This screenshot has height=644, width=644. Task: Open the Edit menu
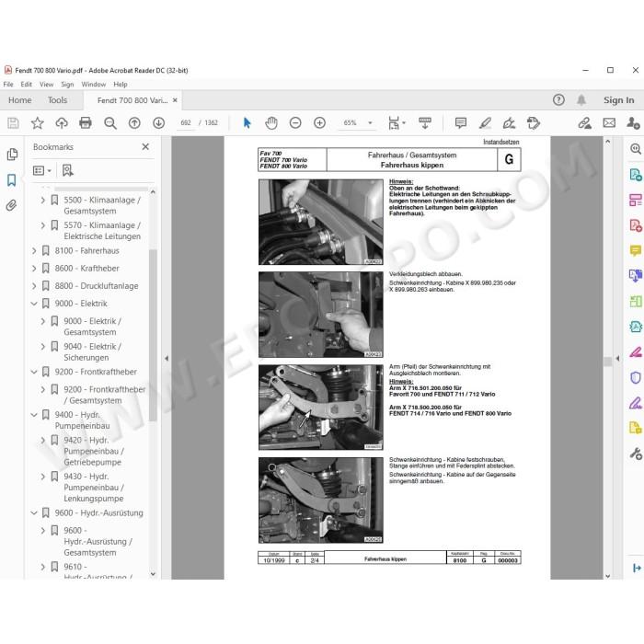coord(27,85)
